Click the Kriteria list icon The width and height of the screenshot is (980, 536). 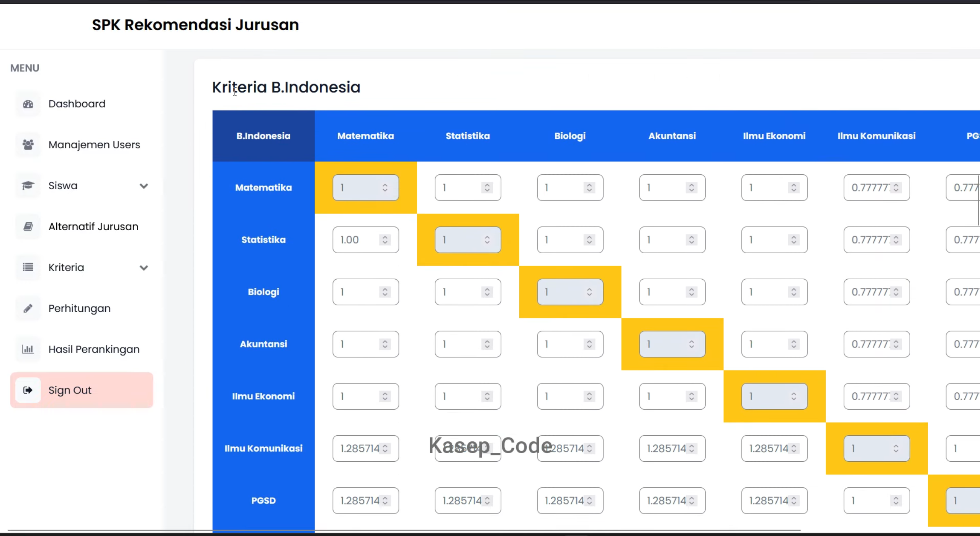coord(28,267)
